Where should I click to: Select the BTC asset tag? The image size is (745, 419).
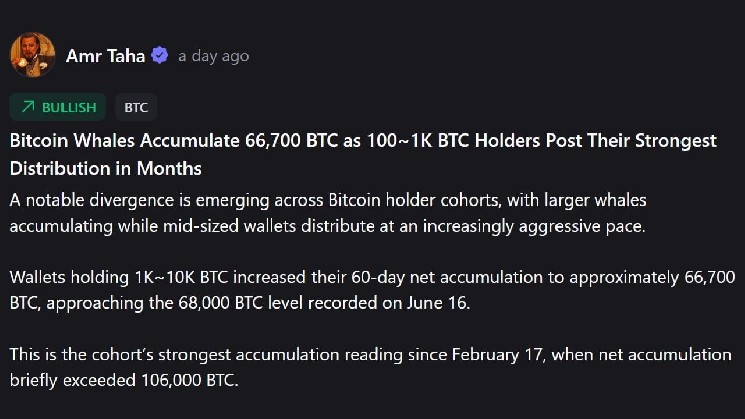tap(136, 107)
